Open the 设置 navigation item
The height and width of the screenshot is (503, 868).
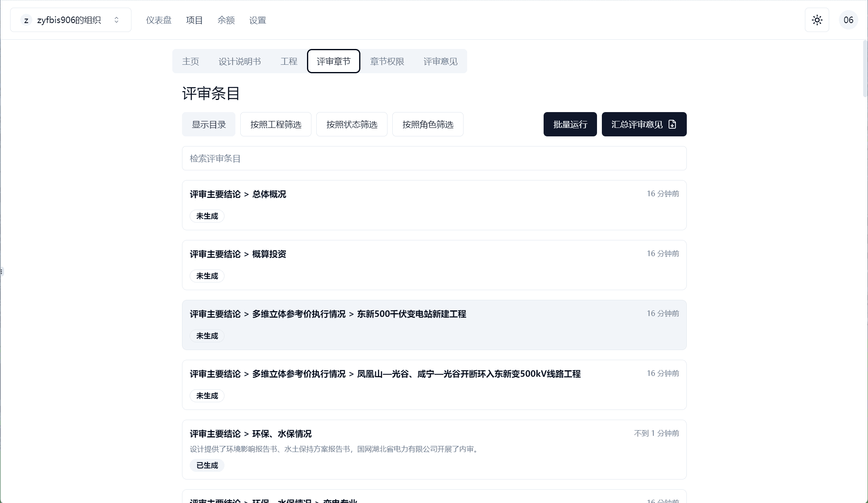coord(257,20)
